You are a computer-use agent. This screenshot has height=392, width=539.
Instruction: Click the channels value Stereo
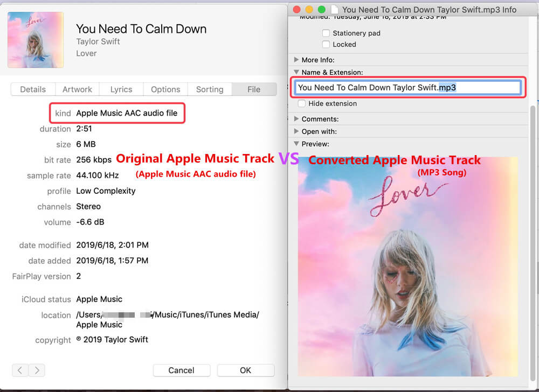(88, 206)
